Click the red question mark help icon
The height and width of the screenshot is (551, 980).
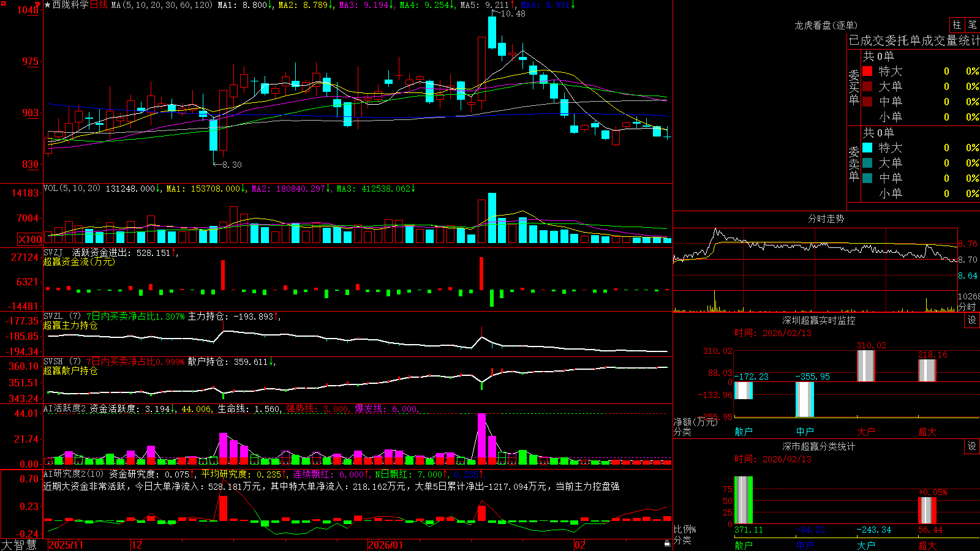37,6
